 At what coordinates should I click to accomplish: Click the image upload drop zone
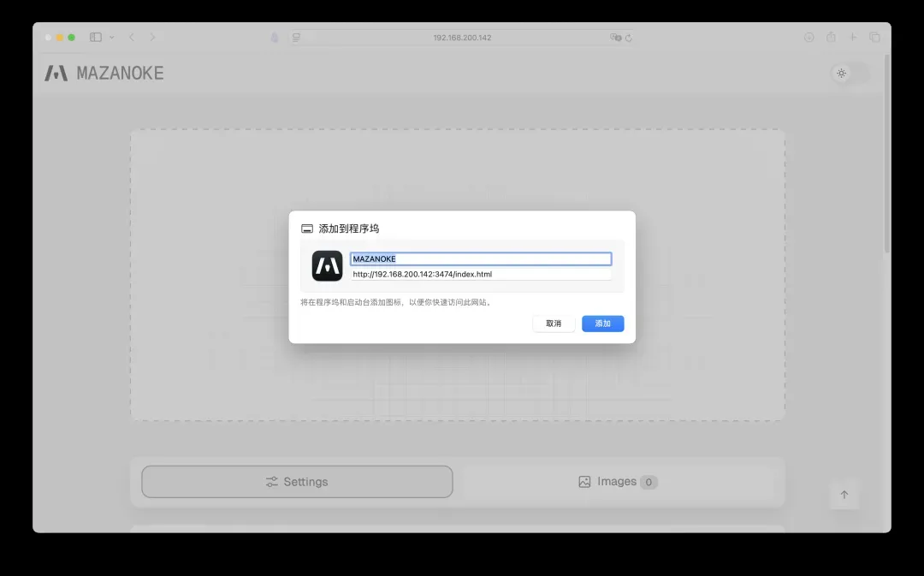pos(457,171)
